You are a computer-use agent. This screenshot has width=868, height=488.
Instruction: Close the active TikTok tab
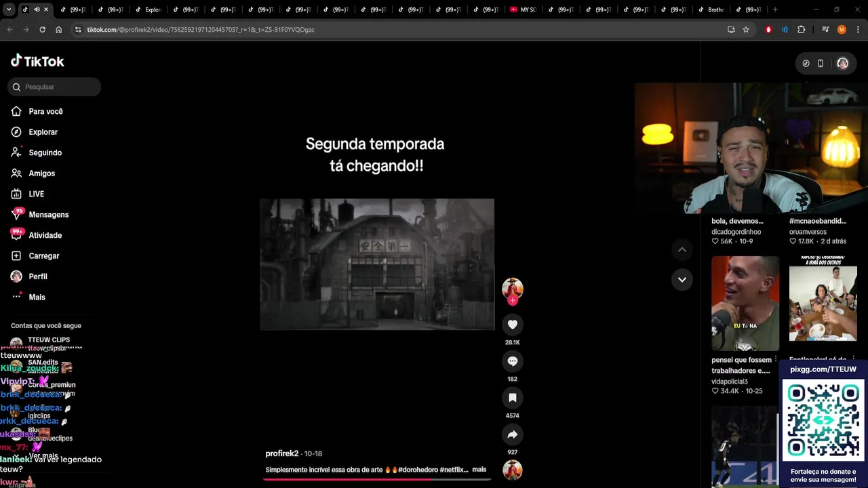pos(46,9)
